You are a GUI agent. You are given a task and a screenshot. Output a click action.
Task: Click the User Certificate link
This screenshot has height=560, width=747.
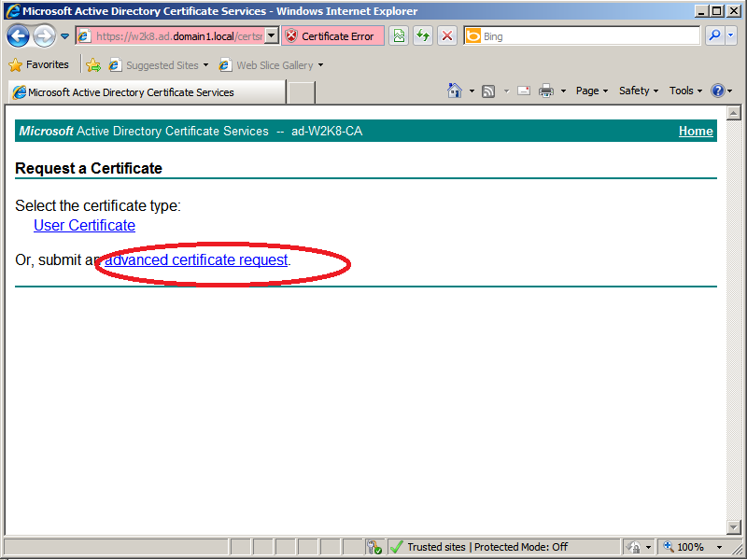[x=84, y=225]
